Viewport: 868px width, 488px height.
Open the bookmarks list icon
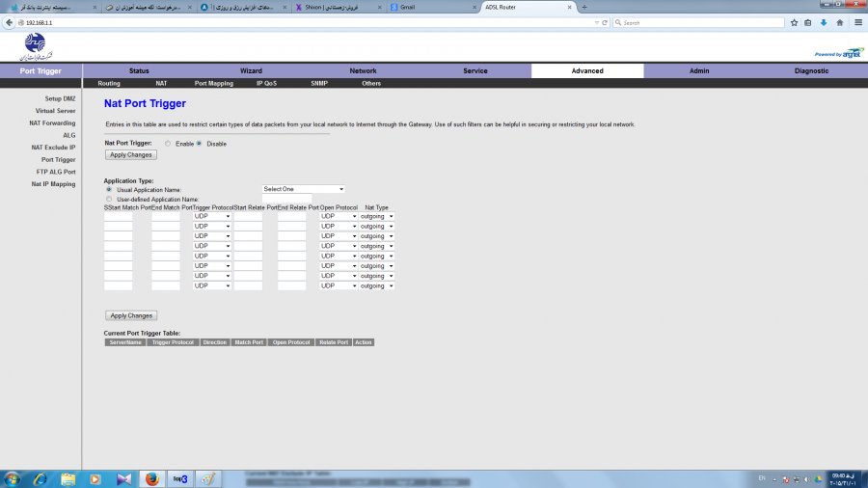tap(808, 23)
